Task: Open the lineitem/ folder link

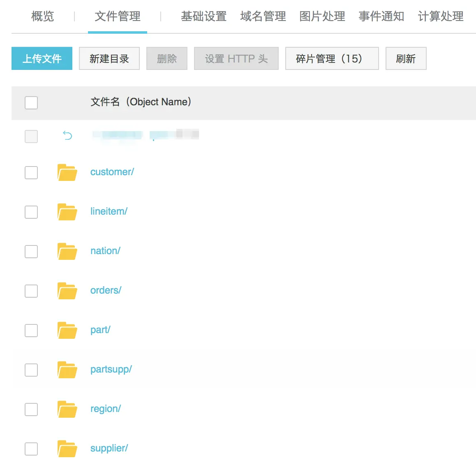Action: click(109, 211)
